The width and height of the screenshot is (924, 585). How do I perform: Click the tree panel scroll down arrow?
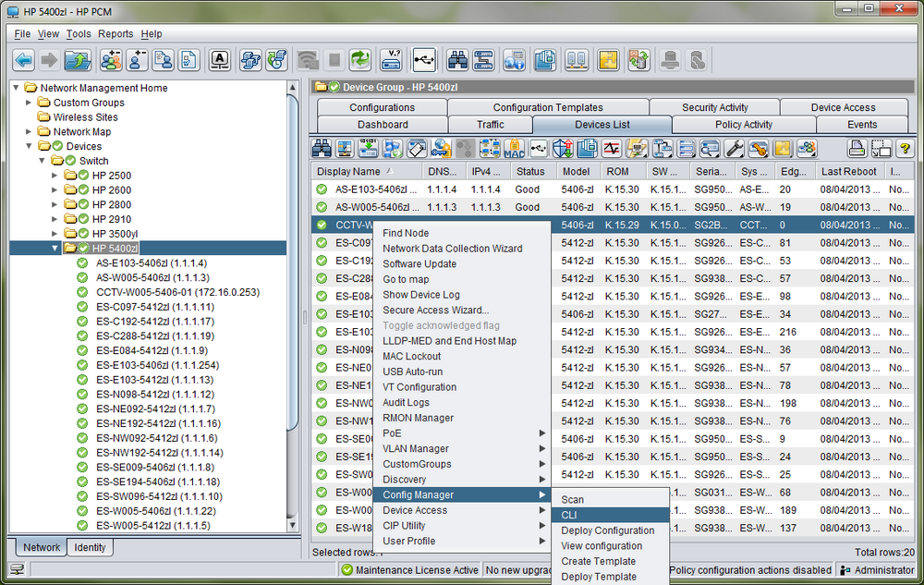[x=292, y=525]
